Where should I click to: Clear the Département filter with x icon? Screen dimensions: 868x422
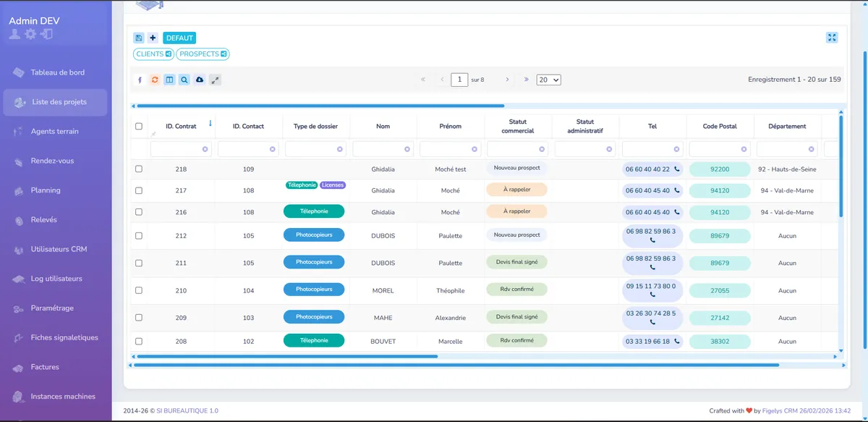pos(811,149)
